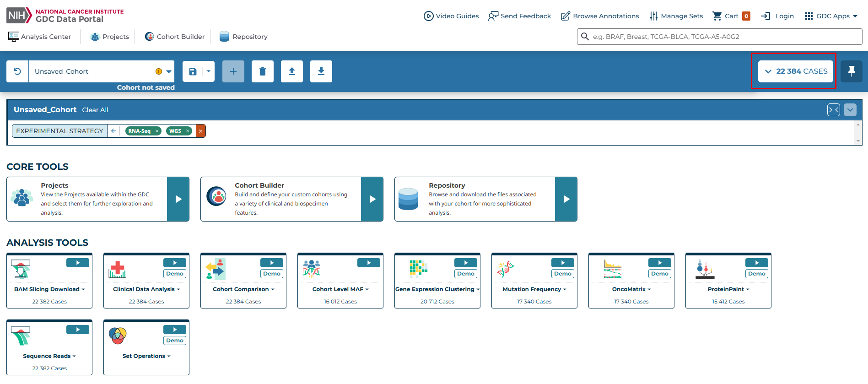Image resolution: width=868 pixels, height=384 pixels.
Task: Remove the RNA-Seq filter chip
Action: pos(157,131)
